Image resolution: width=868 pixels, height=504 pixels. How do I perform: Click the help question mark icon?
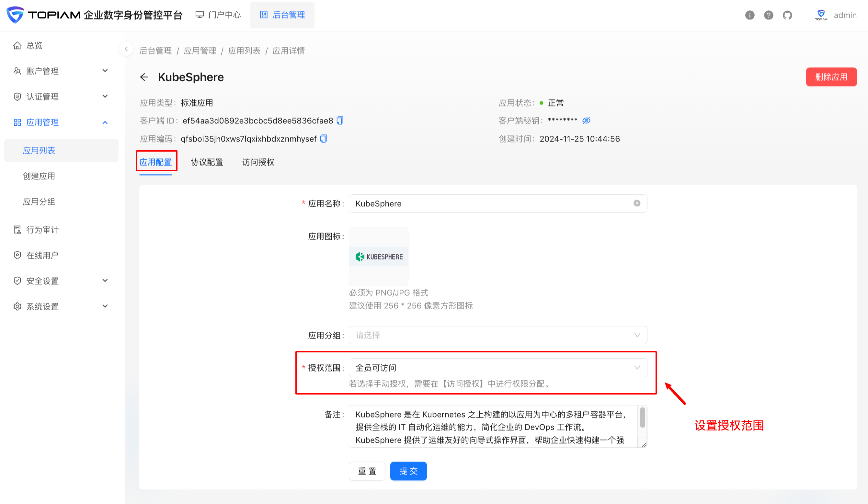[x=768, y=15]
